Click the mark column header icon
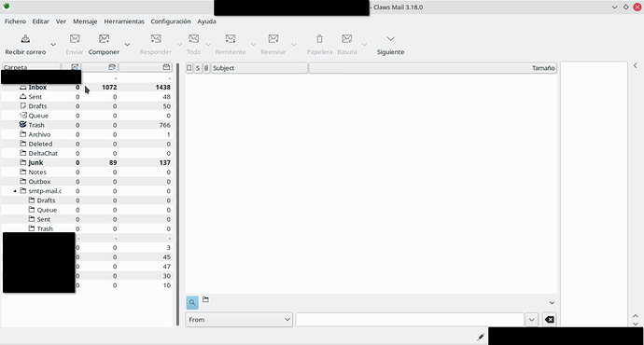This screenshot has width=644, height=345. (189, 68)
